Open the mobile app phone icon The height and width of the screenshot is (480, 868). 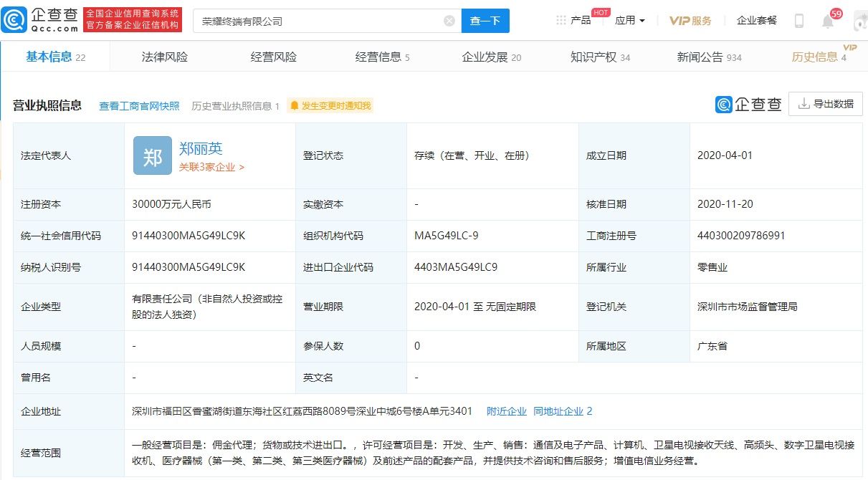click(x=798, y=19)
